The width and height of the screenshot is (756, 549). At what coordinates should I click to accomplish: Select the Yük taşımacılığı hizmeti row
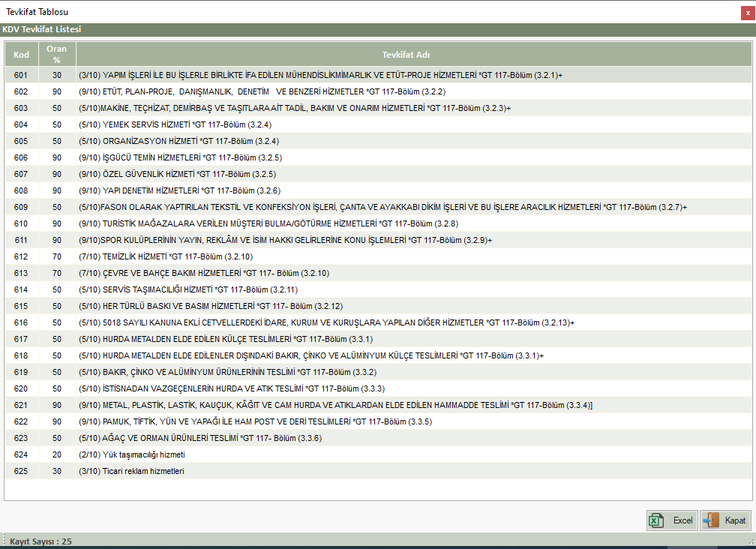[379, 454]
